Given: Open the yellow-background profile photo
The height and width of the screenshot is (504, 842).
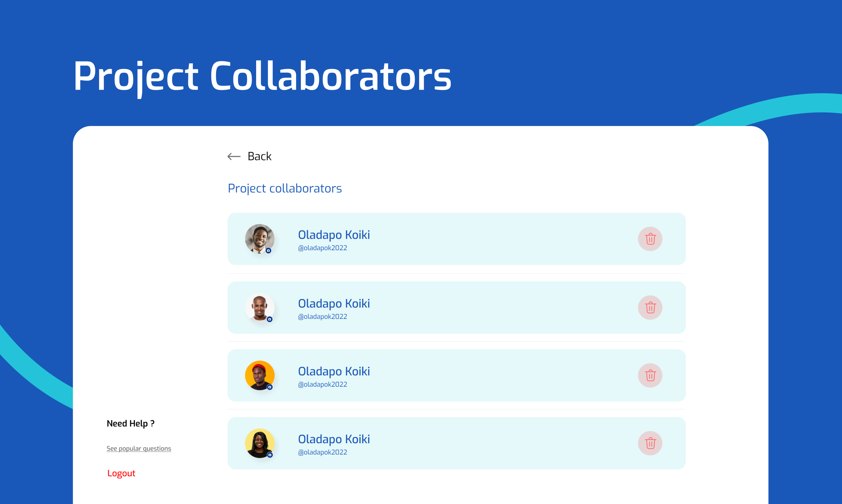Looking at the screenshot, I should 259,443.
